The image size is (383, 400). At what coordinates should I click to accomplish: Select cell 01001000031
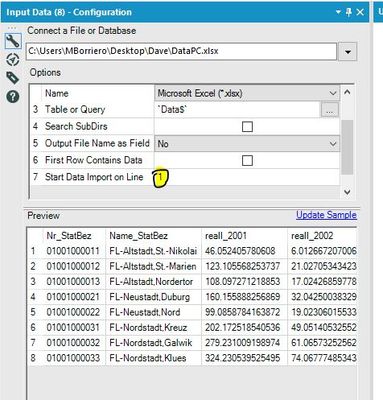73,328
